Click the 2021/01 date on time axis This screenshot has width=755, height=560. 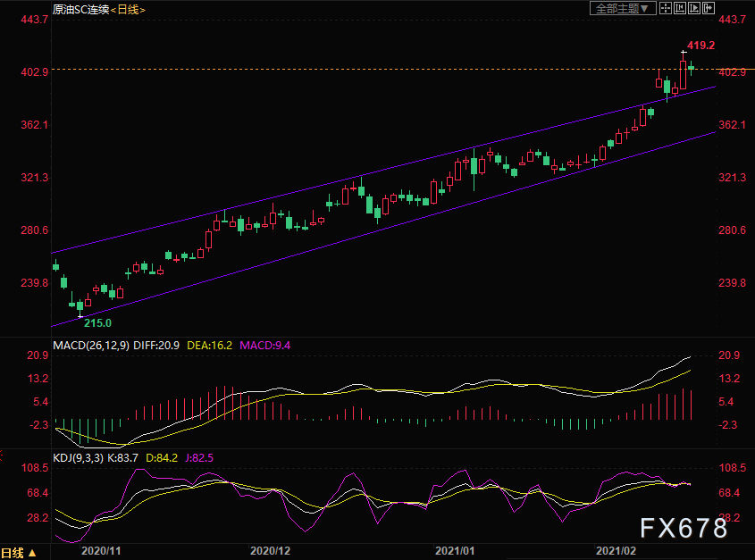pos(456,552)
